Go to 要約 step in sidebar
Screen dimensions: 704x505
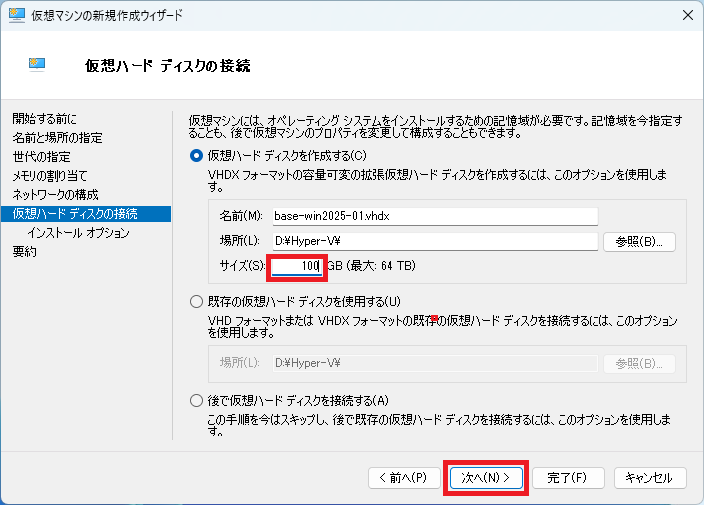[x=25, y=251]
